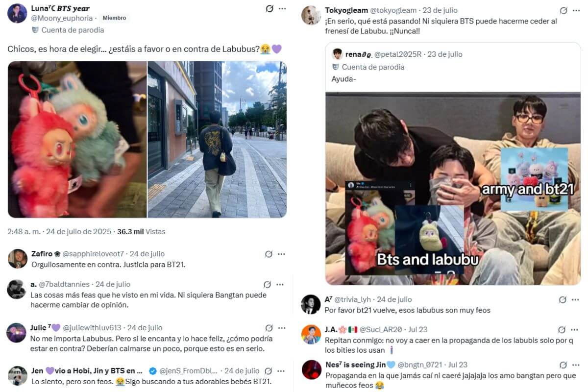Click Grok icon on trivia_lyh's reply

pos(563,299)
